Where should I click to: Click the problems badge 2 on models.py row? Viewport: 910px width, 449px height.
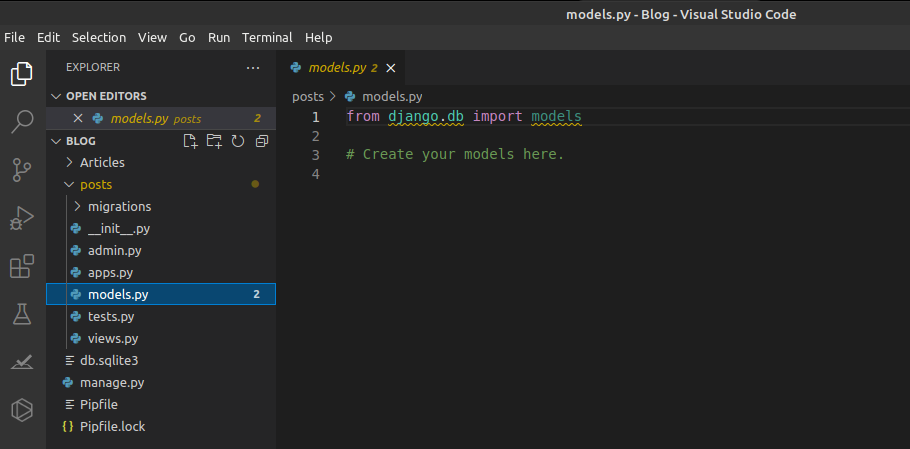(x=257, y=295)
